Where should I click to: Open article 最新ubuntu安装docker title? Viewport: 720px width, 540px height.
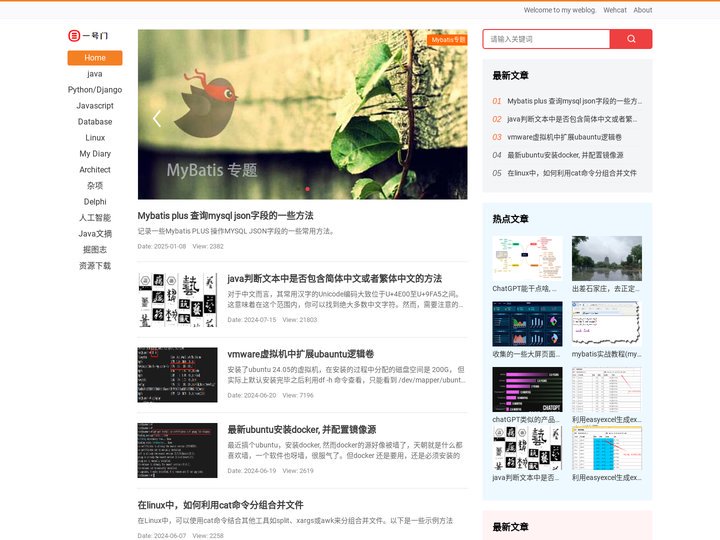coord(302,430)
